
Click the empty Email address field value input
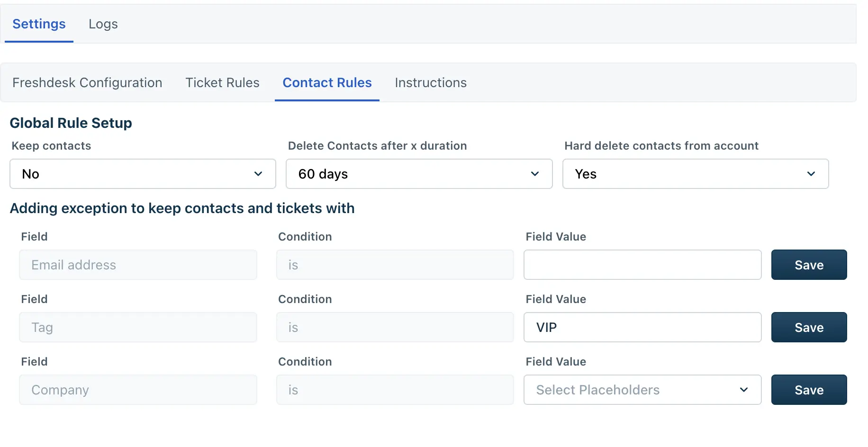click(642, 265)
